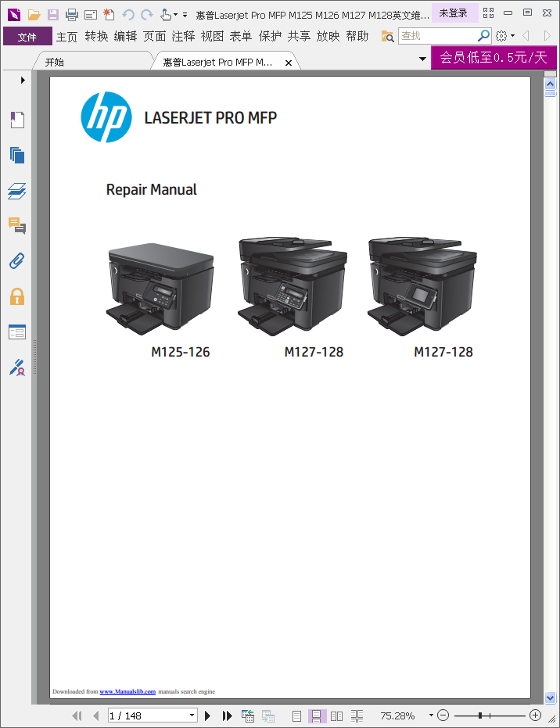This screenshot has width=560, height=728.
Task: Click the Email document icon
Action: [x=91, y=15]
